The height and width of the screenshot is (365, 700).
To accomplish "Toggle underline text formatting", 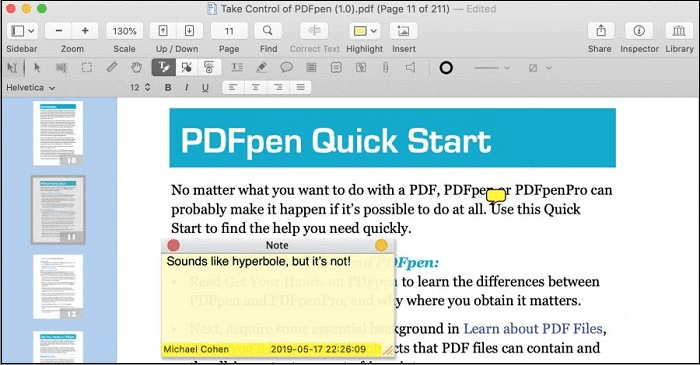I will [x=205, y=87].
